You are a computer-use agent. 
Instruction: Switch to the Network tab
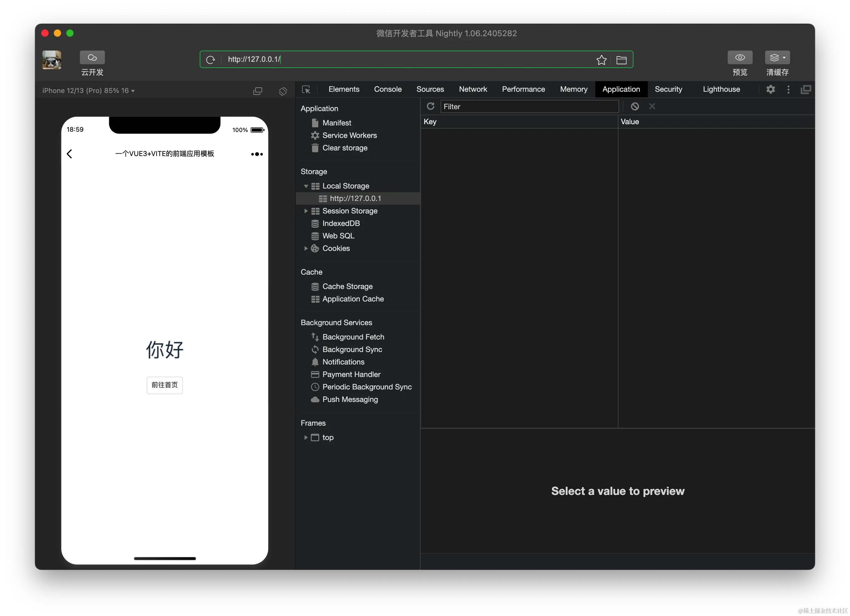click(x=473, y=89)
